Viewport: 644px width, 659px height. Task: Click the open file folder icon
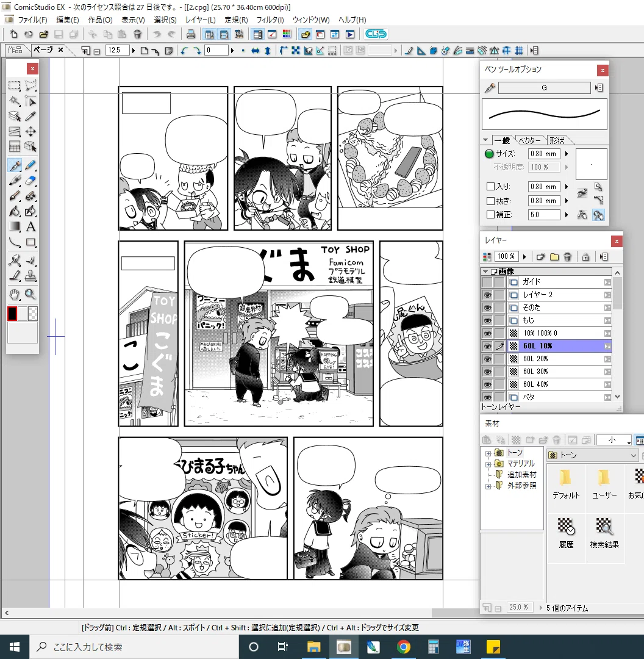tap(43, 34)
